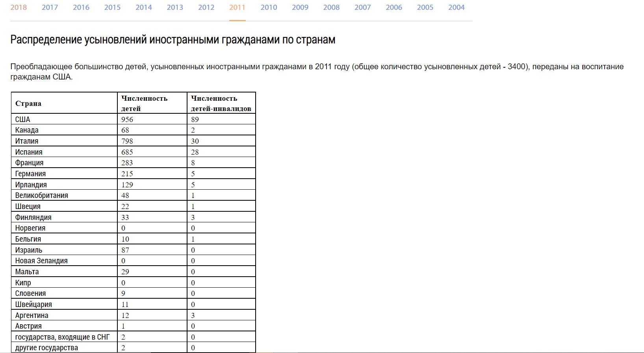View data for 2009
Image resolution: width=644 pixels, height=353 pixels.
(300, 7)
